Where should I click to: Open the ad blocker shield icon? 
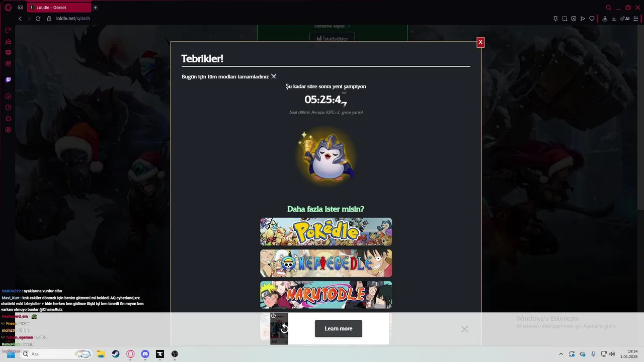[x=574, y=19]
